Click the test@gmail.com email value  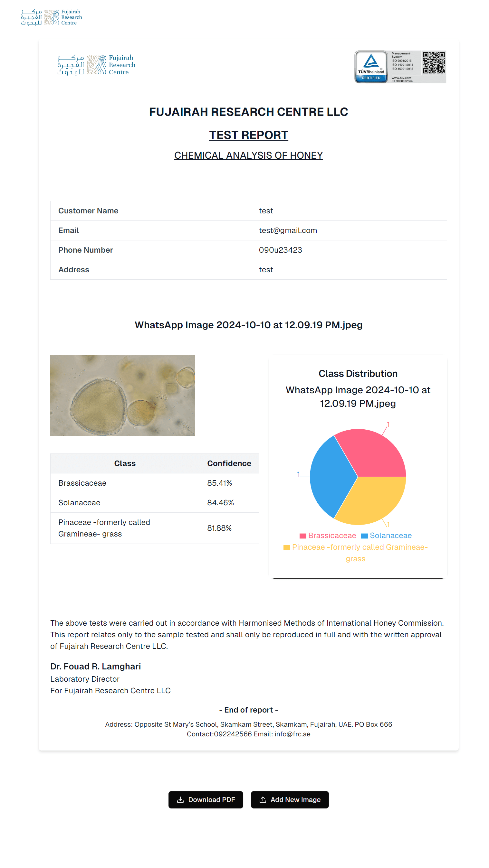288,230
